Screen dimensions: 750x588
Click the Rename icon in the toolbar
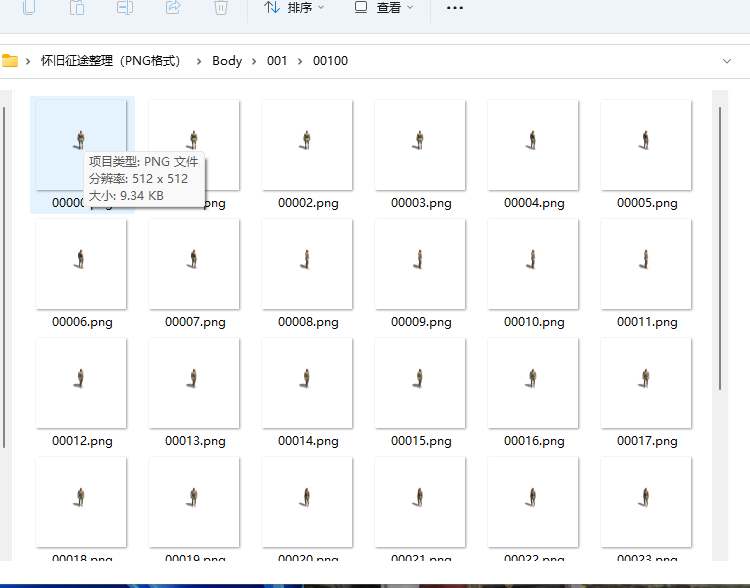click(125, 8)
